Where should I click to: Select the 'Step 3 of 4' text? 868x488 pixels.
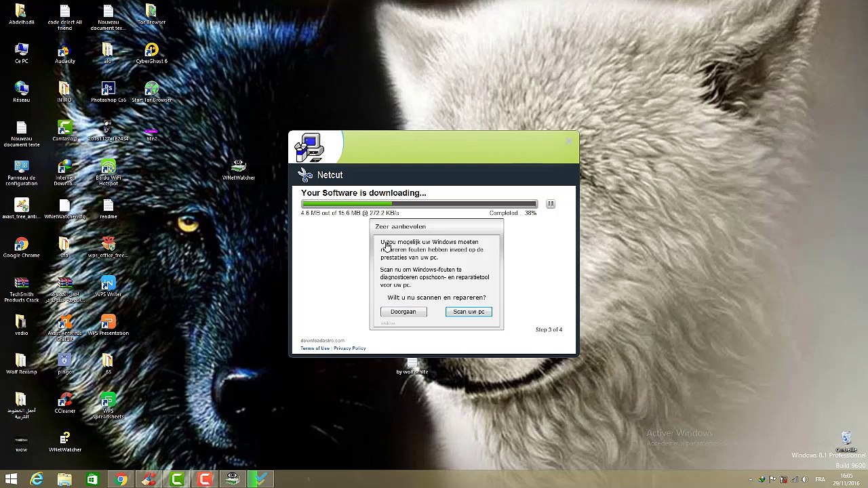click(x=549, y=329)
